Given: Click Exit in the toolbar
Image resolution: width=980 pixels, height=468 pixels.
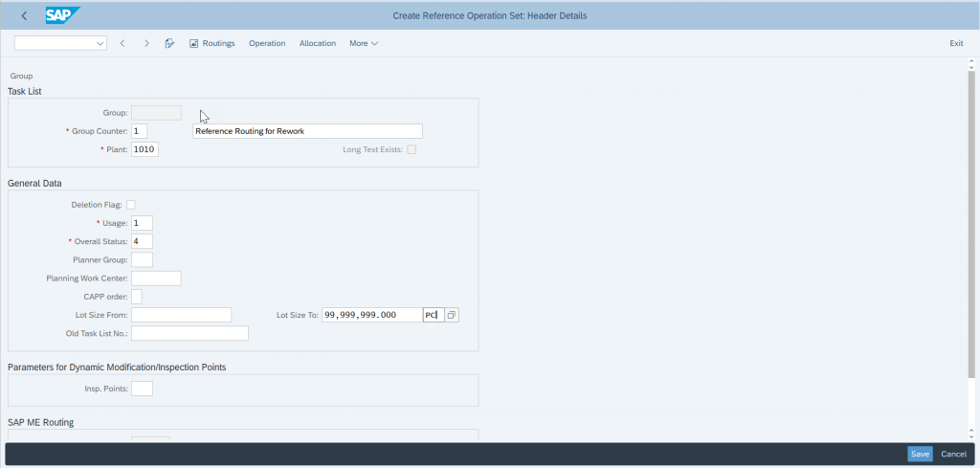Looking at the screenshot, I should pyautogui.click(x=956, y=43).
